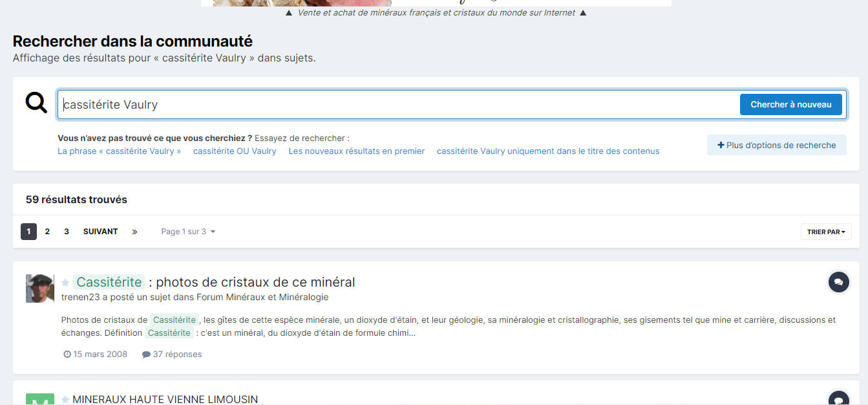
Task: Search the exact phrase « cassitérite Vaulry »
Action: [119, 151]
